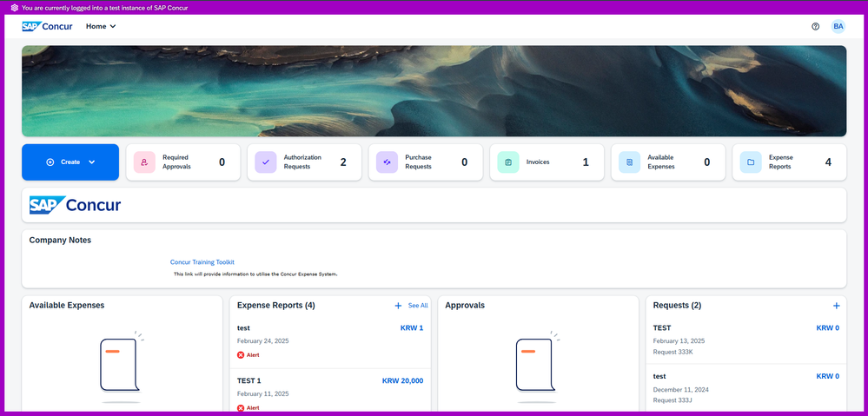The height and width of the screenshot is (416, 868).
Task: Click the landscape banner image
Action: (434, 90)
